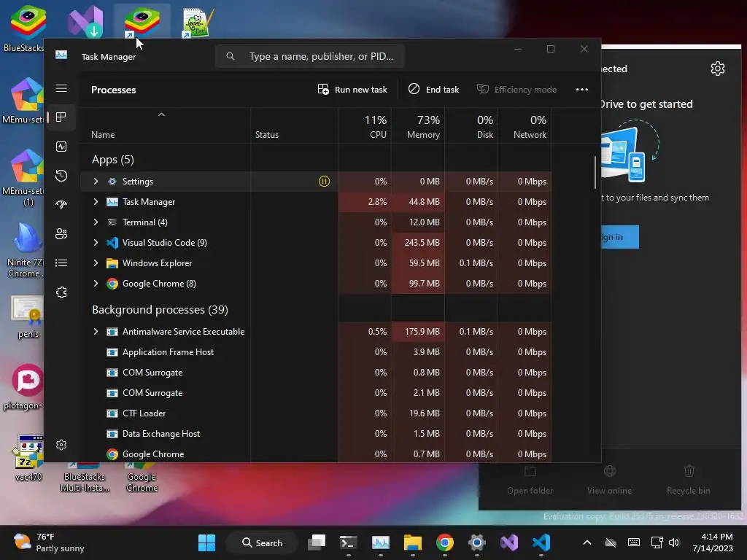Viewport: 747px width, 560px height.
Task: Show hidden icons tray chevron
Action: pyautogui.click(x=587, y=542)
